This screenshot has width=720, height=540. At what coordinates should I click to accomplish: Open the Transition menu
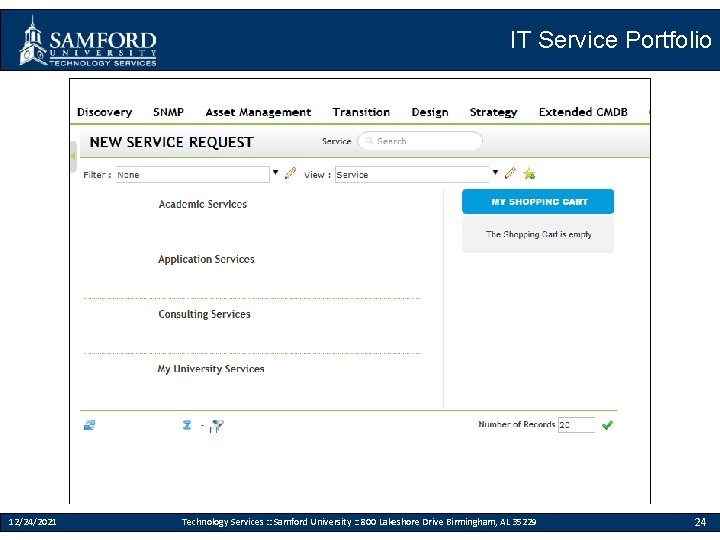pos(361,112)
